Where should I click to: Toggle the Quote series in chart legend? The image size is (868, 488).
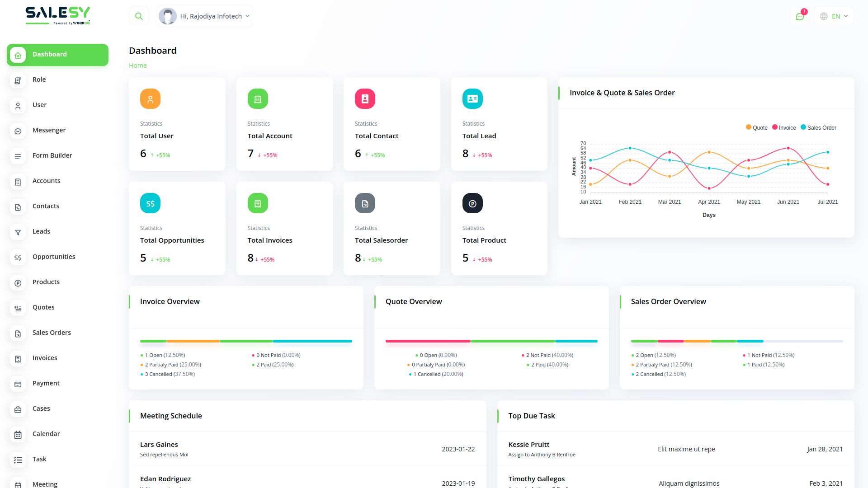756,128
